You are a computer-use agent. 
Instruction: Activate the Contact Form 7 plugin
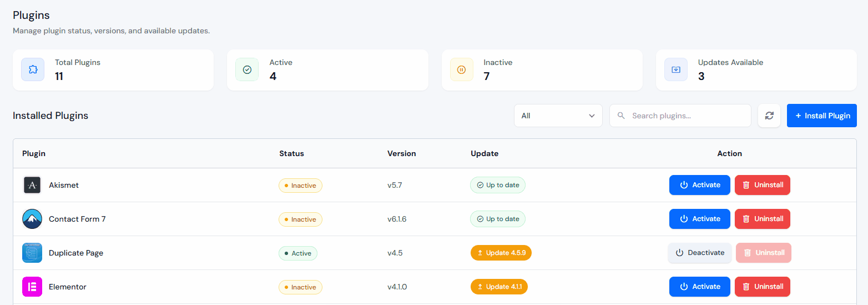pyautogui.click(x=700, y=219)
